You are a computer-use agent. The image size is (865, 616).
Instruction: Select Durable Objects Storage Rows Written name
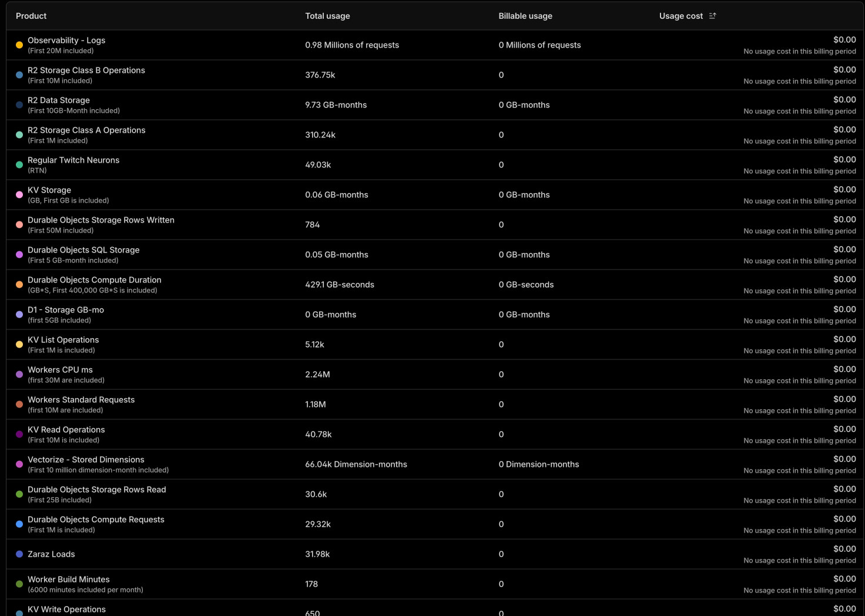click(101, 220)
